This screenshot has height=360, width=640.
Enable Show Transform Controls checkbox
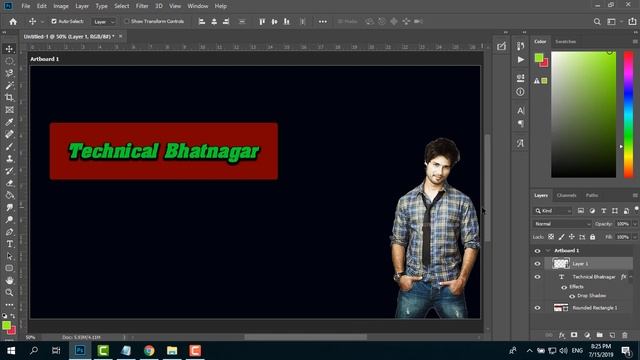click(127, 21)
